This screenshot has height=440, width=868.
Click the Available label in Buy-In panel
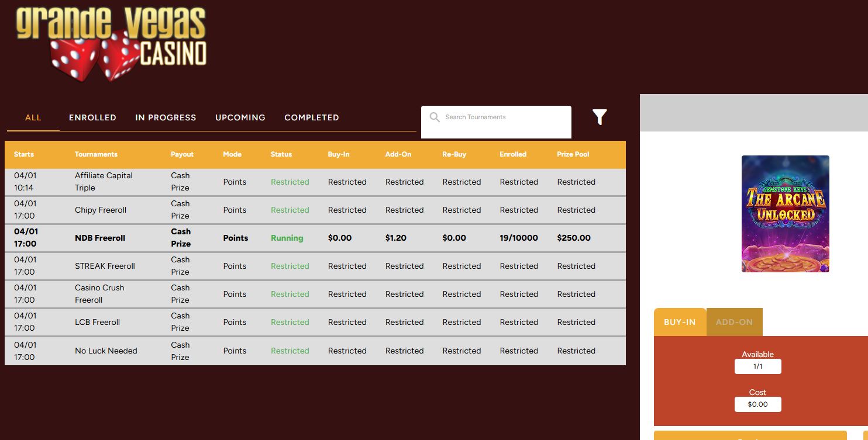[x=758, y=354]
